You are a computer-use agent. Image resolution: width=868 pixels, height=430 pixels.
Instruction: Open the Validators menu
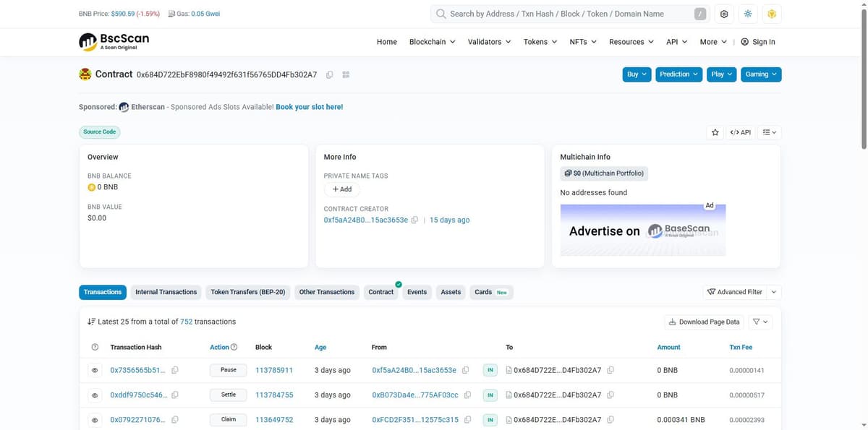[x=489, y=42]
